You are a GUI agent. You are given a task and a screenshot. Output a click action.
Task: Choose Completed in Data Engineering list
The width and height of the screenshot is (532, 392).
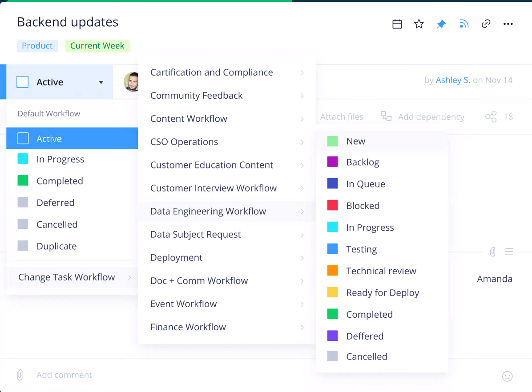tap(382, 314)
